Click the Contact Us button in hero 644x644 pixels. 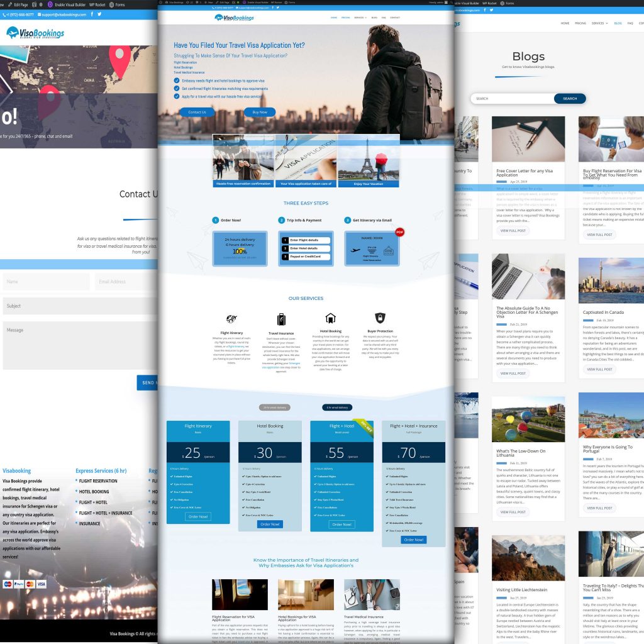197,112
